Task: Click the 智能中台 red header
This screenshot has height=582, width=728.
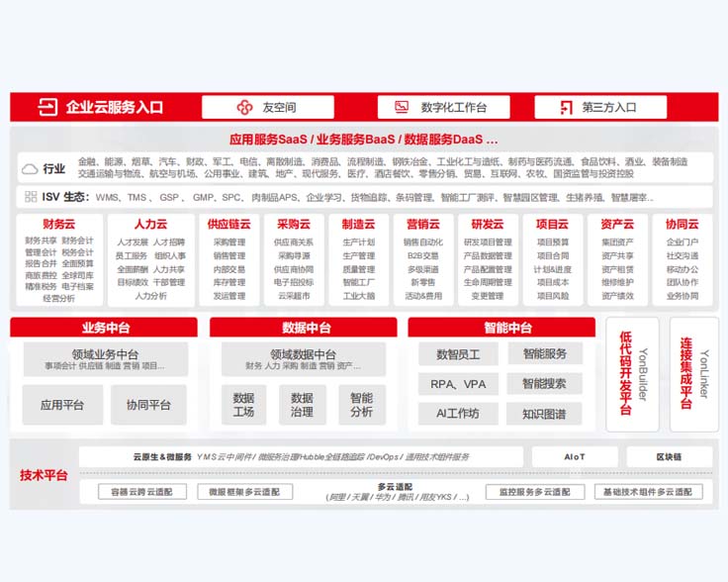Action: (x=501, y=328)
